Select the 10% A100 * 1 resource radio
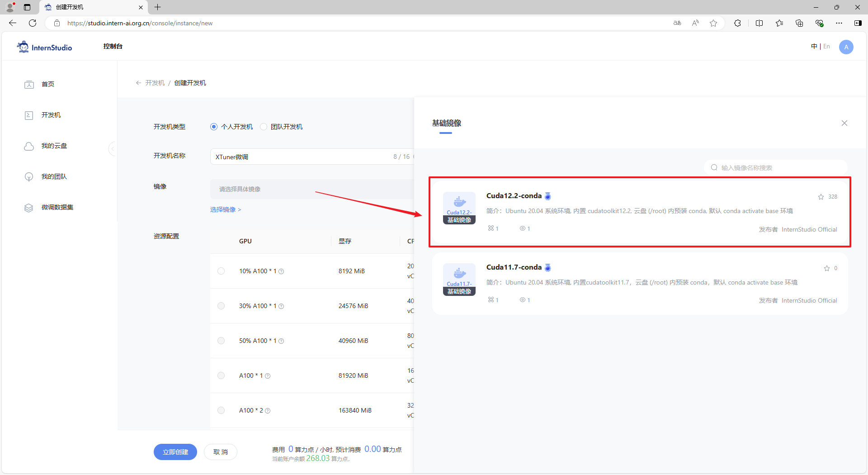 click(221, 271)
